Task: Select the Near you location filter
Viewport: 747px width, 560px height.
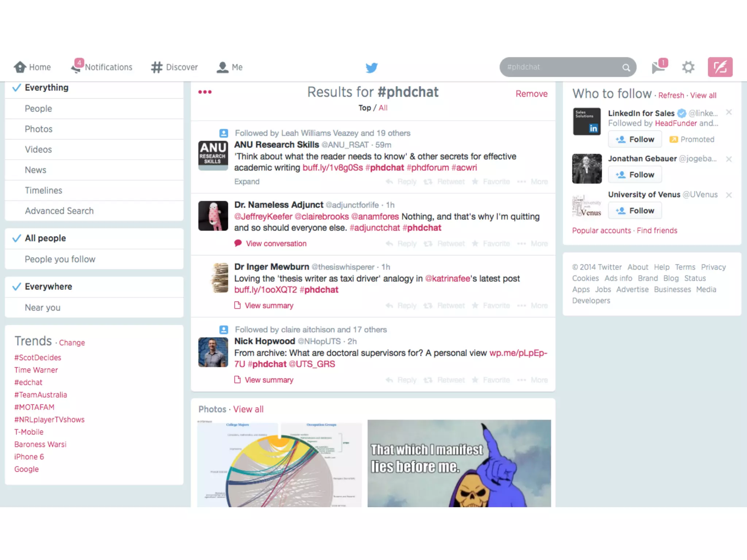Action: tap(42, 308)
